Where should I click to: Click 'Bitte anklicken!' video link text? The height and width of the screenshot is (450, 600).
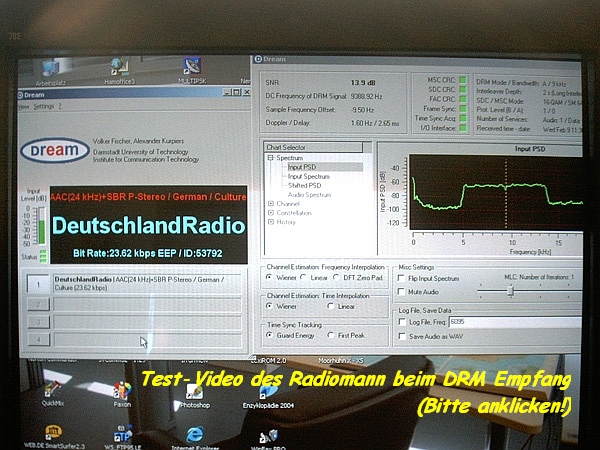click(495, 406)
